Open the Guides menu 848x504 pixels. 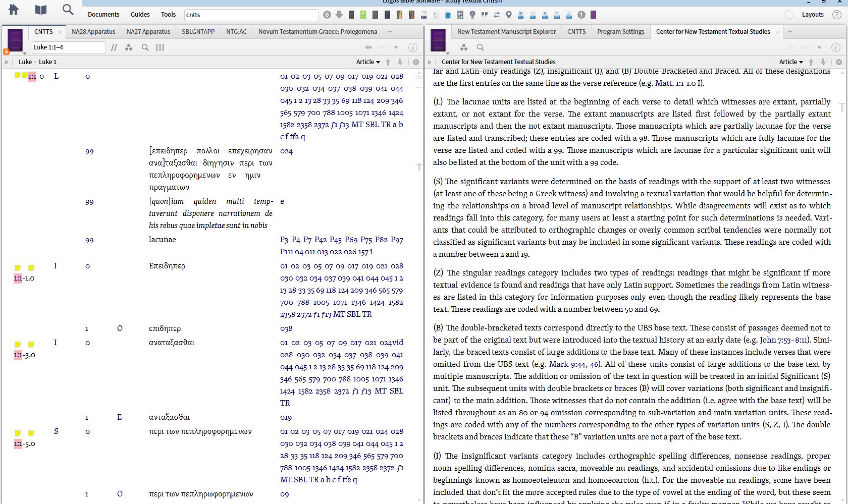[140, 15]
